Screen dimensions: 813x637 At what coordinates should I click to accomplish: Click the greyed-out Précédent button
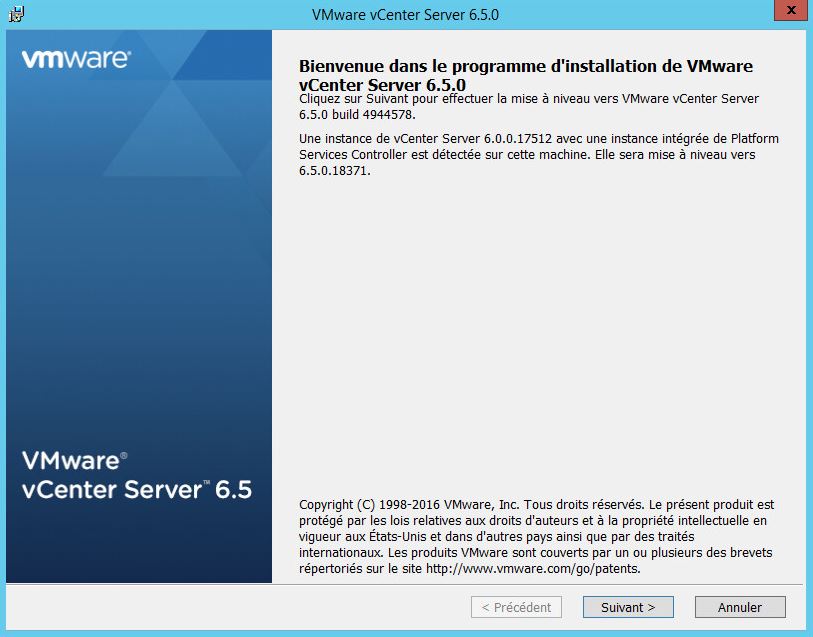click(x=516, y=607)
